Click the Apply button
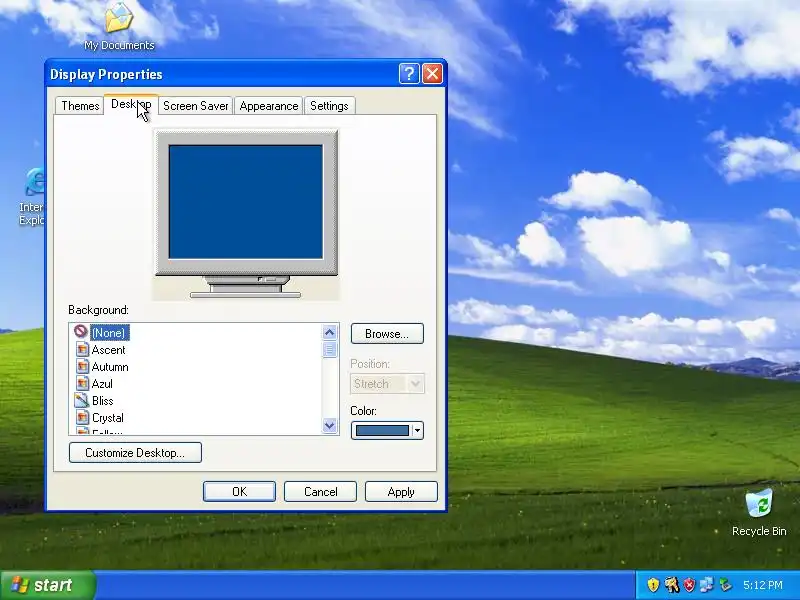 tap(401, 491)
